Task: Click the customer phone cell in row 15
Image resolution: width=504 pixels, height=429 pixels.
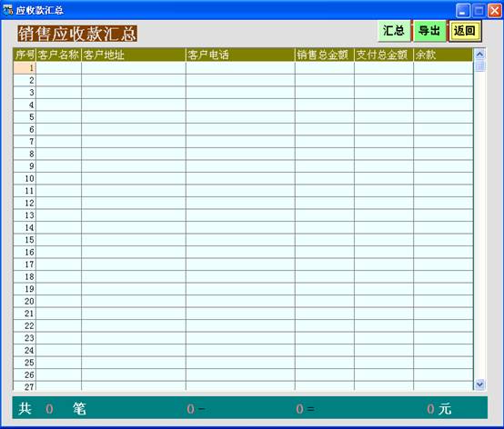Action: (240, 240)
